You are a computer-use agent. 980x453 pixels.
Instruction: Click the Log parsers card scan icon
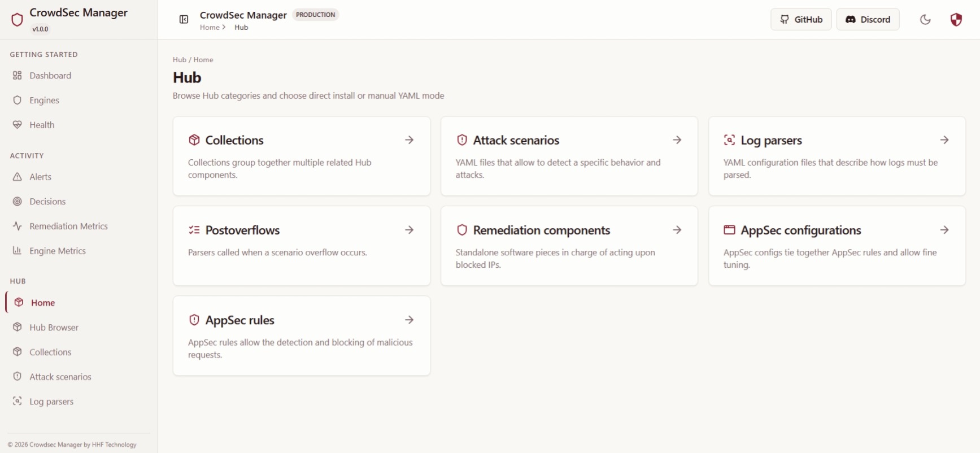pos(729,140)
